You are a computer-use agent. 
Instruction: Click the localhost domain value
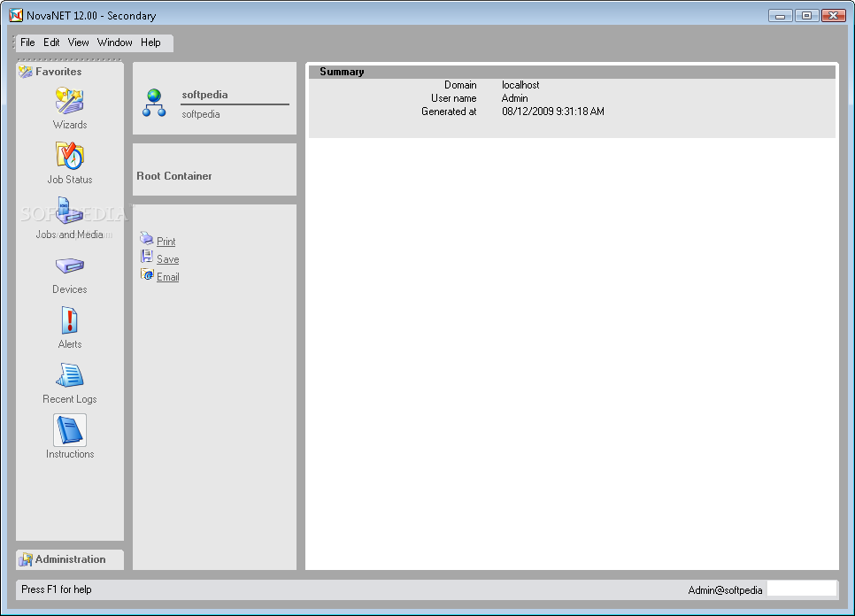click(520, 85)
